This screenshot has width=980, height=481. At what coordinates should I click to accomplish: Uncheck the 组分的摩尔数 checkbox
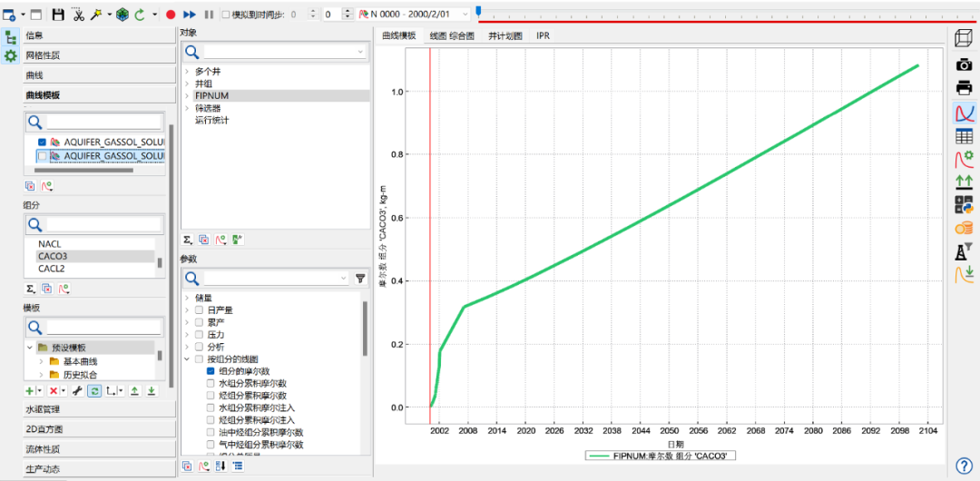click(211, 371)
